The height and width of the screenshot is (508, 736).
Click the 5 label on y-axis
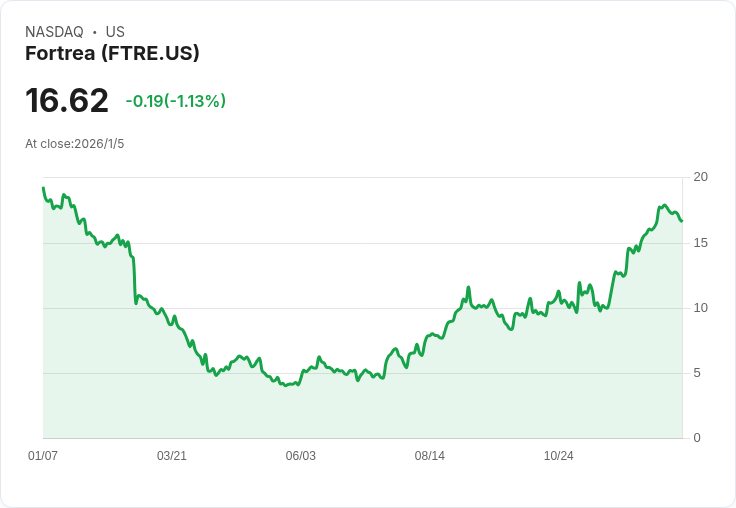coord(697,373)
